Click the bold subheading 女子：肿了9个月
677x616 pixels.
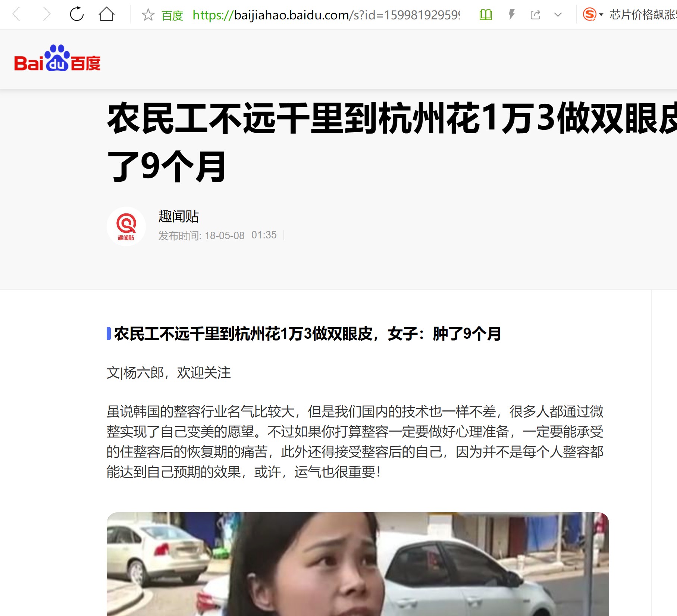pos(444,334)
